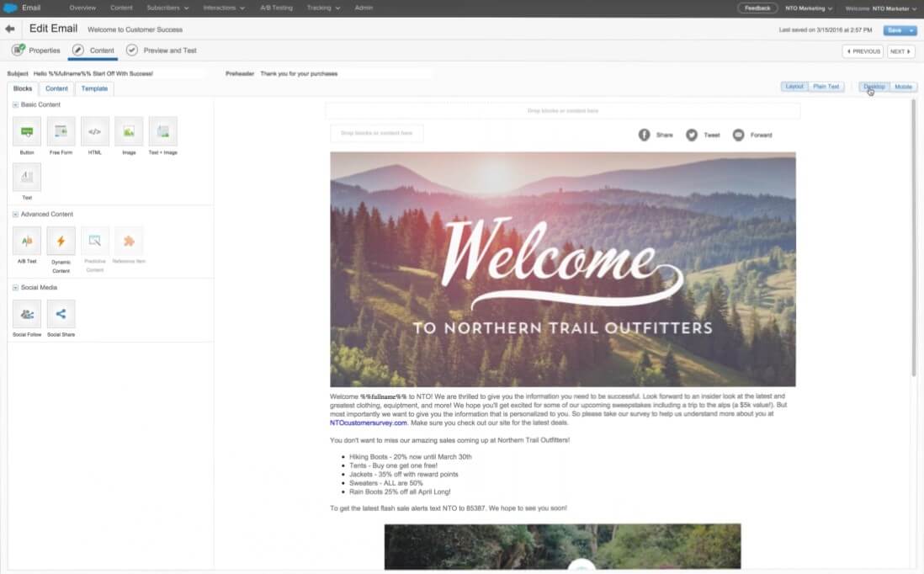
Task: Open the Interactions dropdown menu
Action: (x=224, y=8)
